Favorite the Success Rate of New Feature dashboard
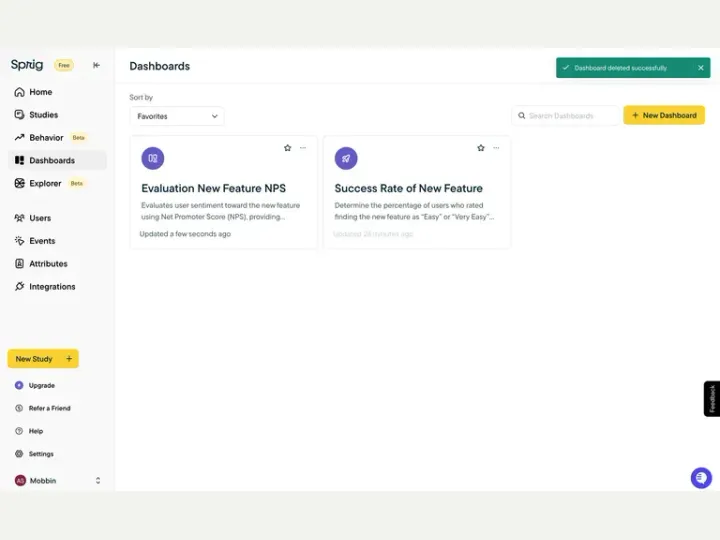Screen dimensions: 720x540 pyautogui.click(x=481, y=148)
